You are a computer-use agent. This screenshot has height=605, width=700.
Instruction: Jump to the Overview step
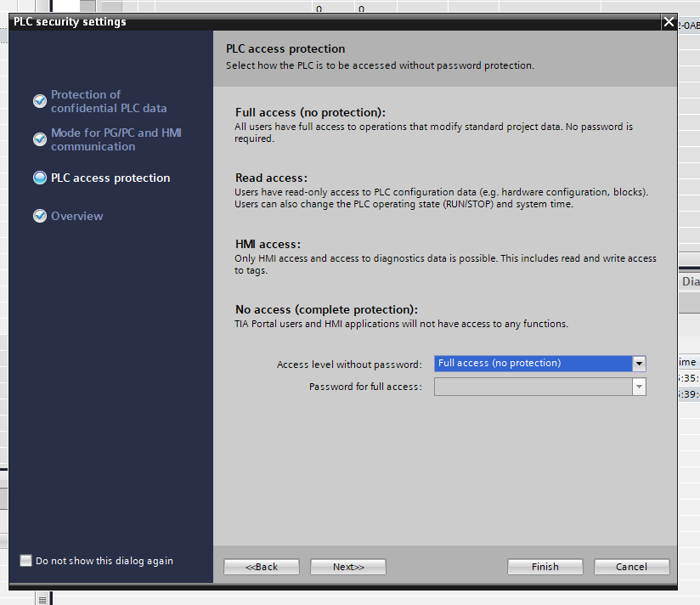coord(77,216)
